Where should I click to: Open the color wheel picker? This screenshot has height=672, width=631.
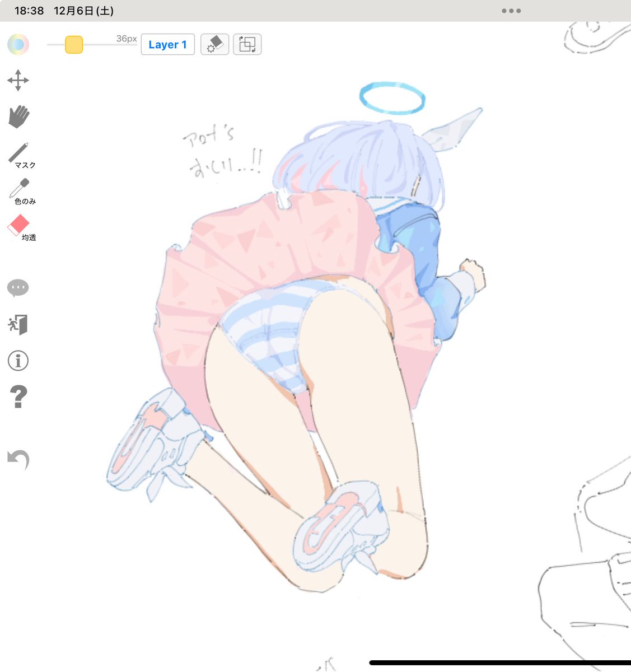coord(18,44)
